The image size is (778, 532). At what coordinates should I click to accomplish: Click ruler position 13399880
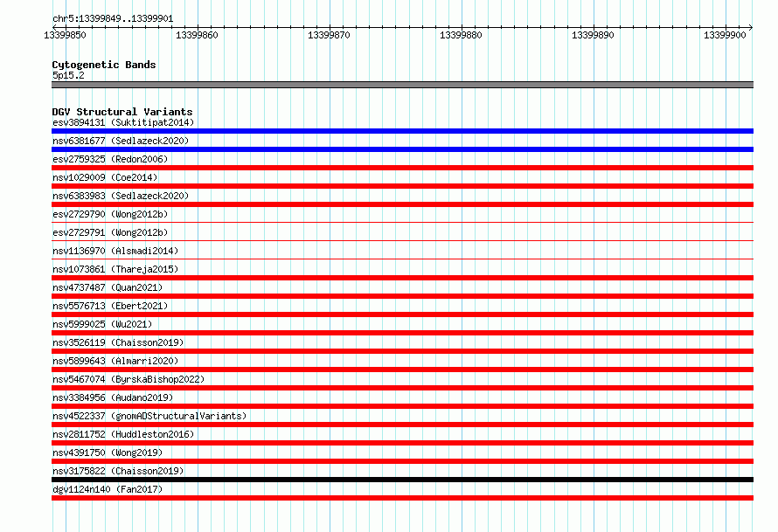coord(461,35)
